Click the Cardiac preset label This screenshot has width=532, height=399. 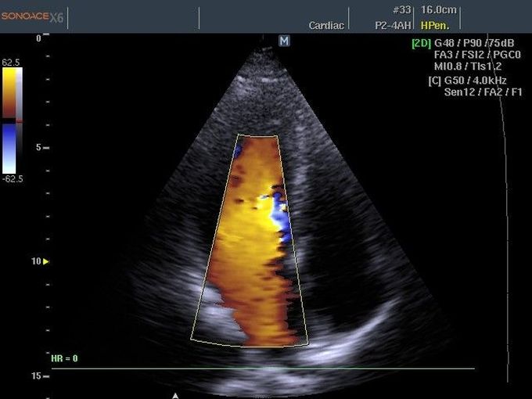point(325,25)
